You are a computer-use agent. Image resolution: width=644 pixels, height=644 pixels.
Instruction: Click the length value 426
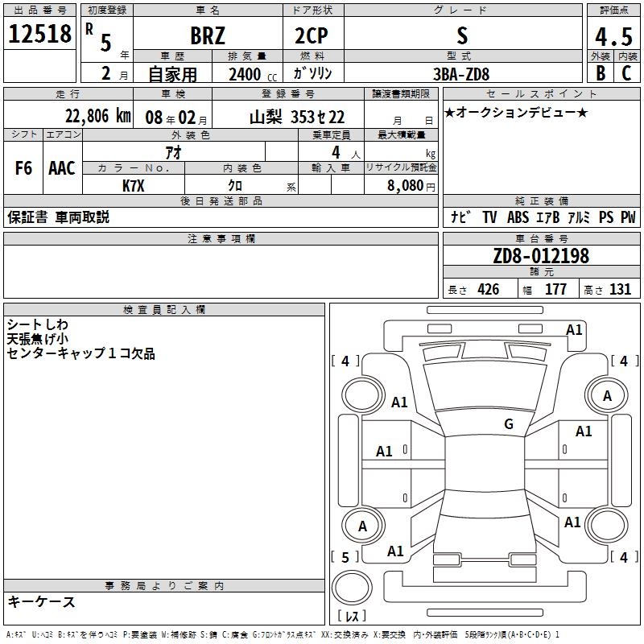[489, 289]
